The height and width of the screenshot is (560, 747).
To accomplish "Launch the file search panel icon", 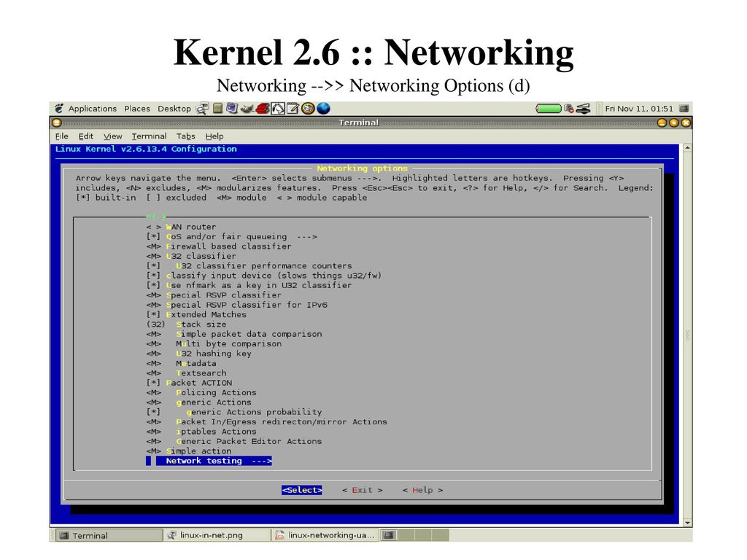I will (x=203, y=109).
